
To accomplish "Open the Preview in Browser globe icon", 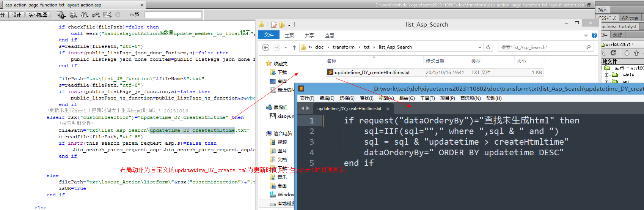I will pos(73,15).
